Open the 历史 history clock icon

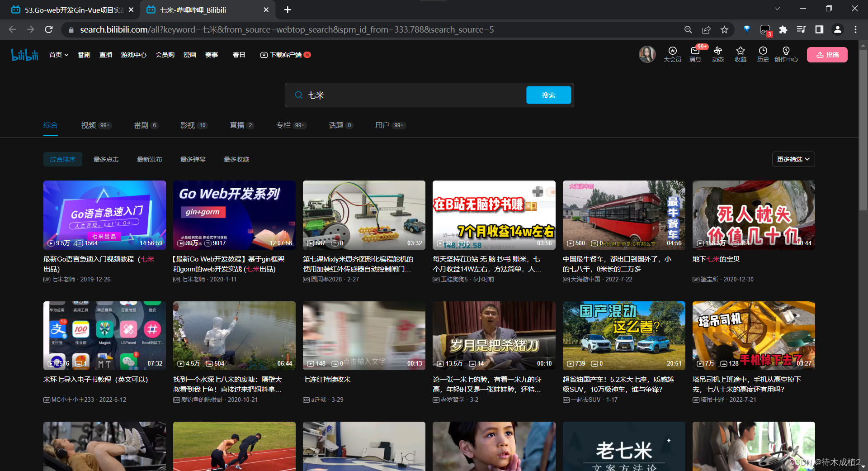click(x=763, y=54)
